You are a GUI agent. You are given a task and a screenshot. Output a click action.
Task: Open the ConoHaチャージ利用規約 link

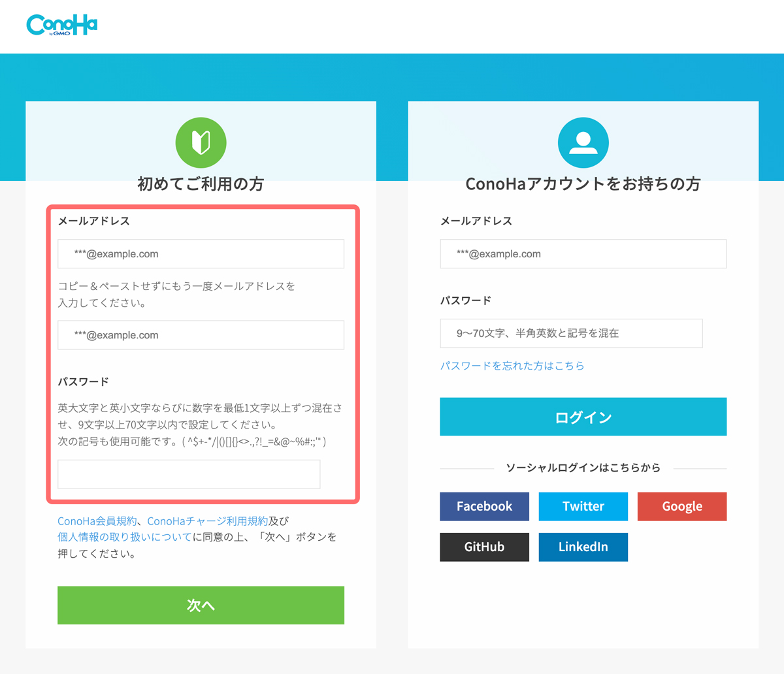(208, 521)
